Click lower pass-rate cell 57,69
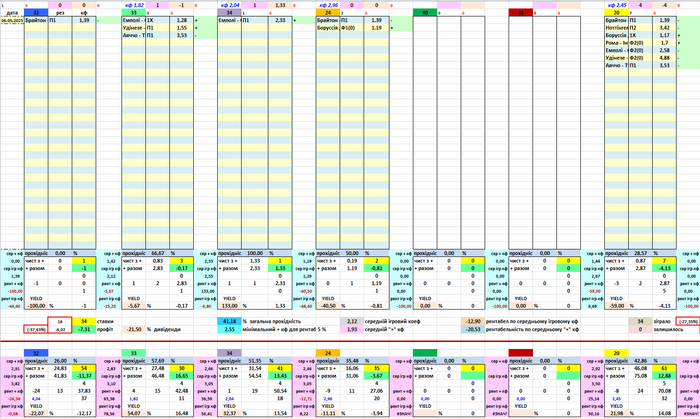Viewport: 700px width, 419px height. (x=157, y=361)
